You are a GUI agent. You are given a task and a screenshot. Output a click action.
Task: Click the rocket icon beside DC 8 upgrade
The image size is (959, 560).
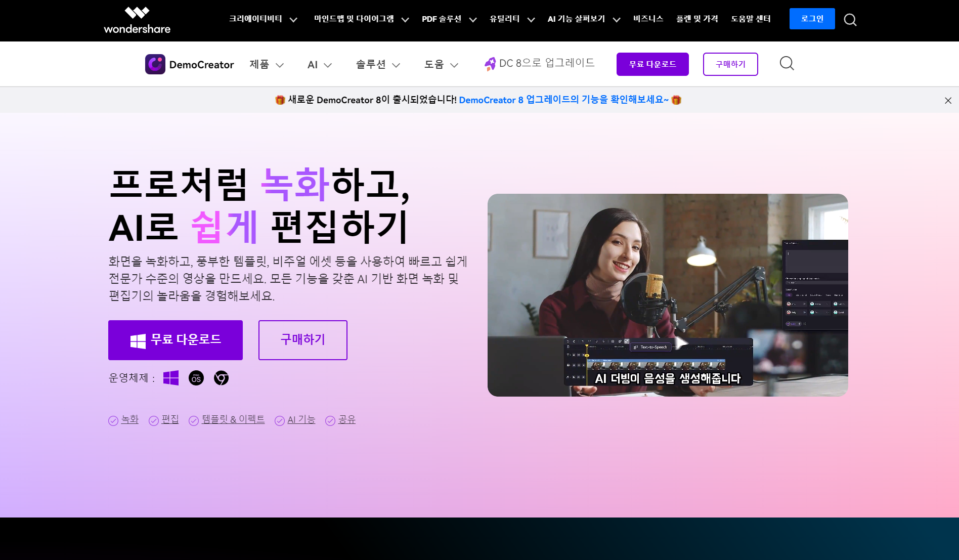pos(490,64)
